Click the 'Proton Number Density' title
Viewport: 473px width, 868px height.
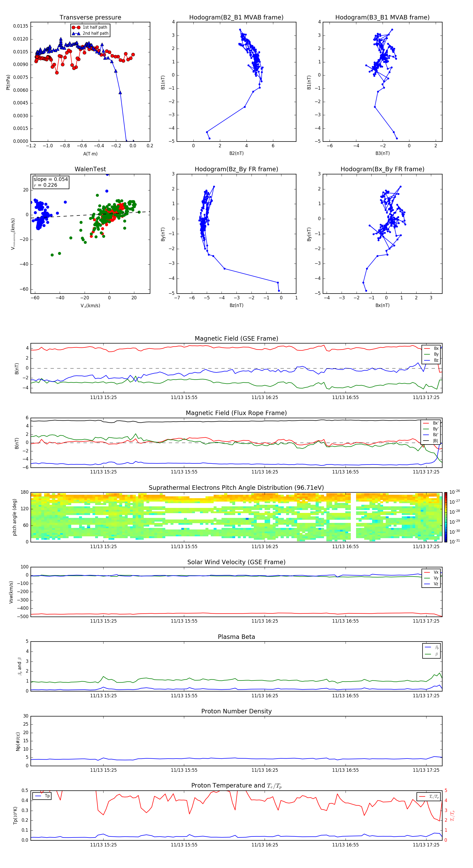coord(236,711)
